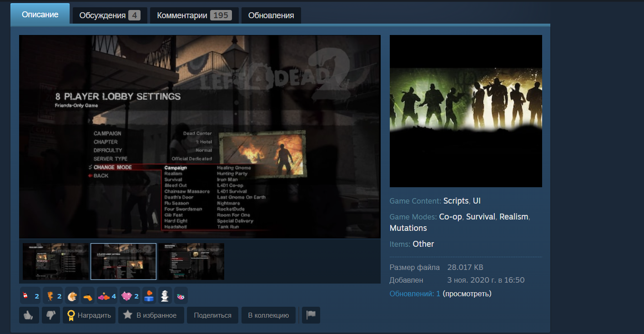
Task: Go to the Обновления tab
Action: [271, 15]
